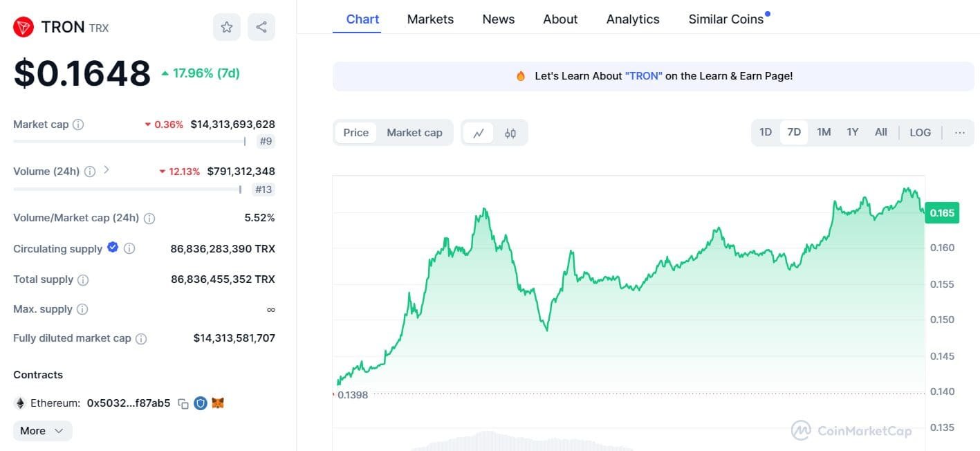Open the News tab

click(x=498, y=19)
